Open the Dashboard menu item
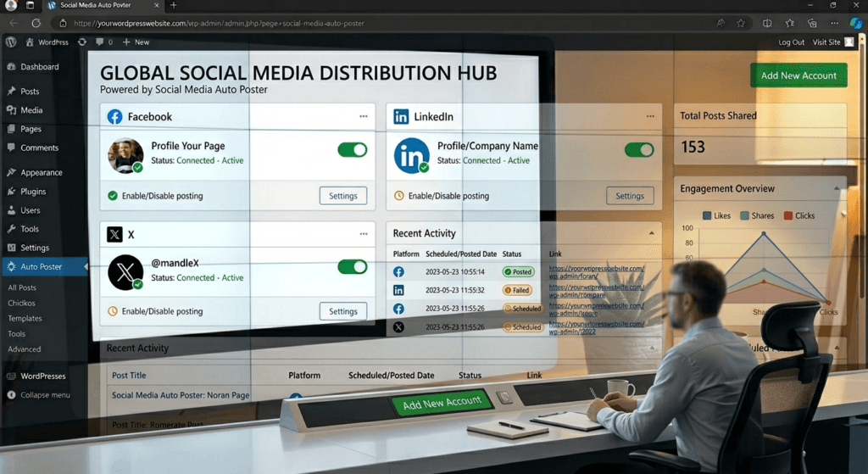868x474 pixels. tap(39, 66)
